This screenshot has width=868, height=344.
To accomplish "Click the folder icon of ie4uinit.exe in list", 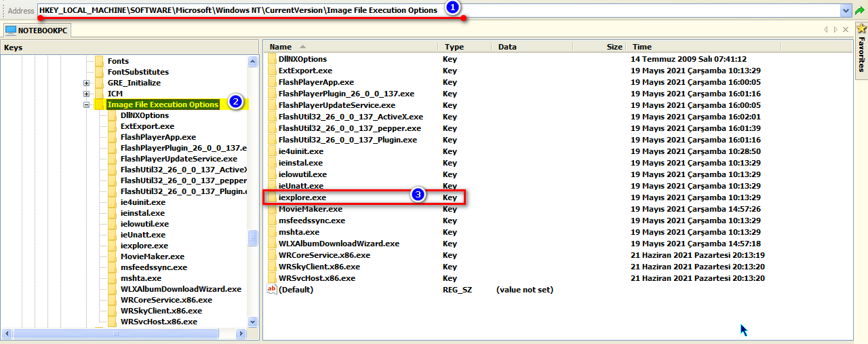I will click(x=272, y=151).
